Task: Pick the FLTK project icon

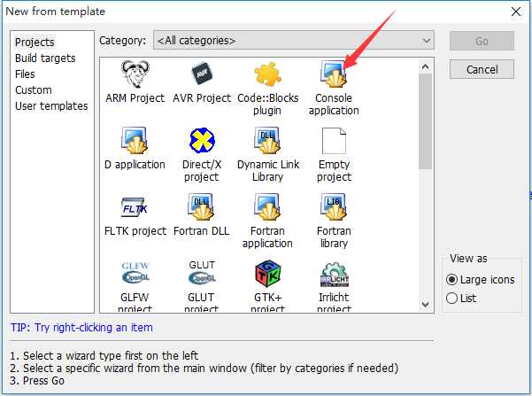Action: [135, 207]
